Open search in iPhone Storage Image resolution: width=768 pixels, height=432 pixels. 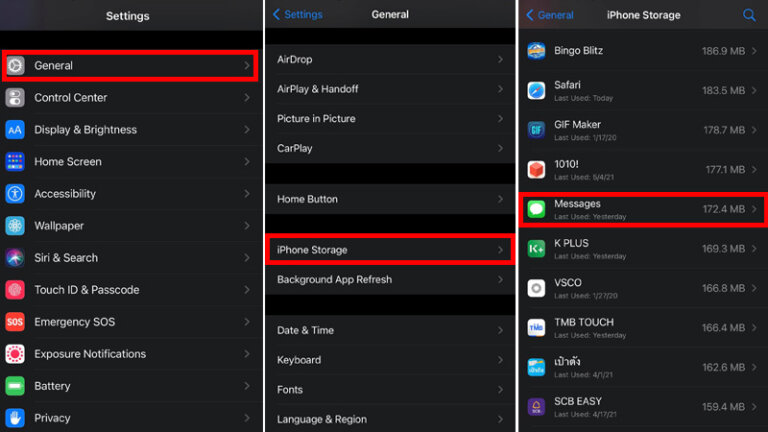[749, 15]
